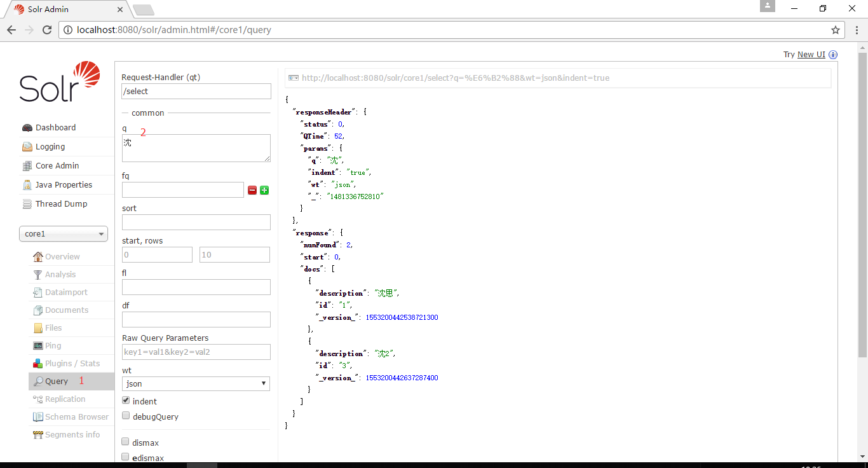Click the Replication icon
Screen dimensions: 868x468
[38, 399]
